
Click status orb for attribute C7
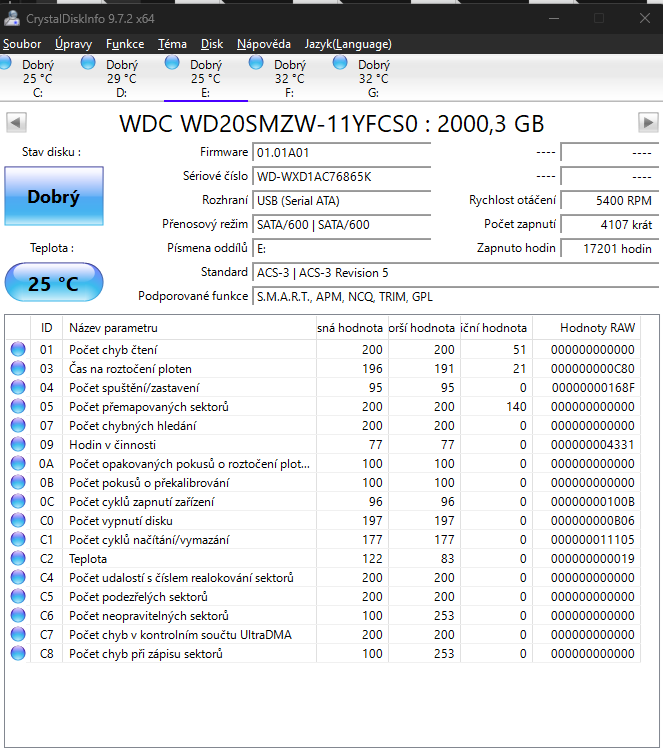[x=18, y=634]
